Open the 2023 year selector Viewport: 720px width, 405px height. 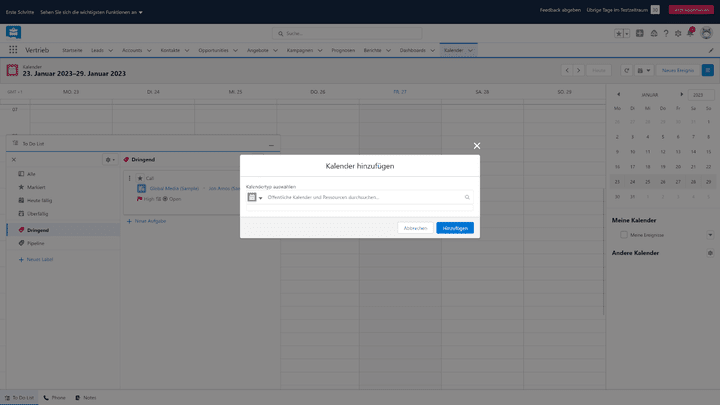701,95
